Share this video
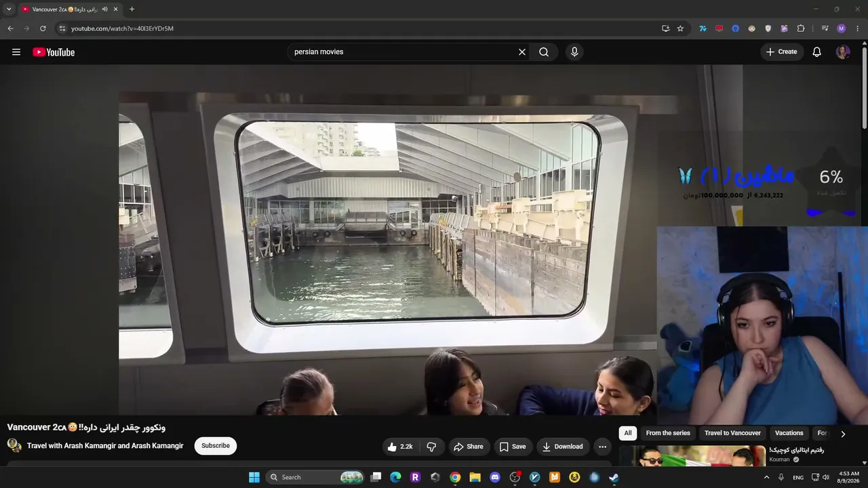Image resolution: width=868 pixels, height=488 pixels. coord(469,447)
